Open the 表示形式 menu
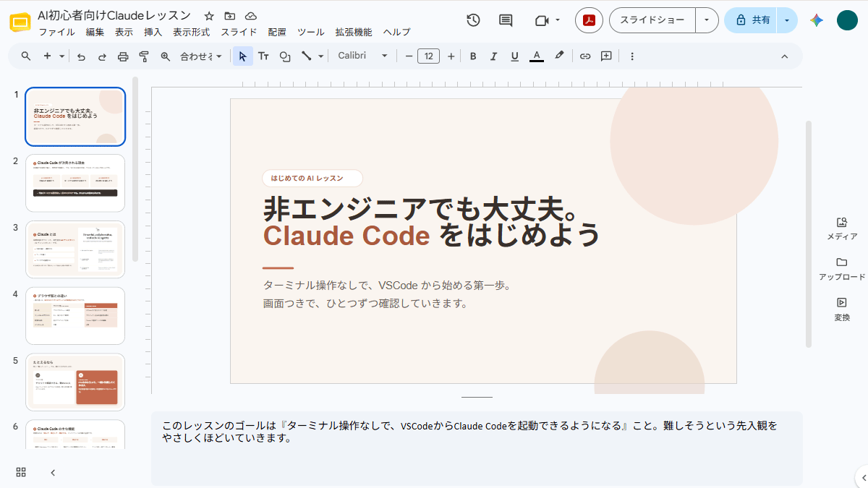The height and width of the screenshot is (488, 868). [x=191, y=32]
